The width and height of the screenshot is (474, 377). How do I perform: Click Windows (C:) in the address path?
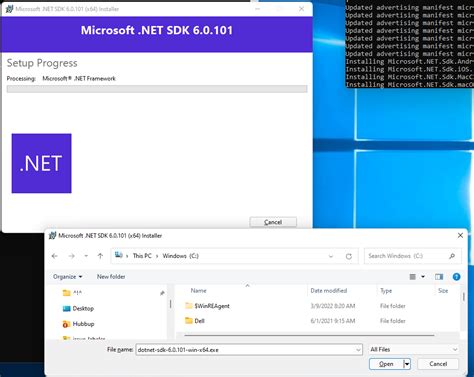[x=180, y=256]
